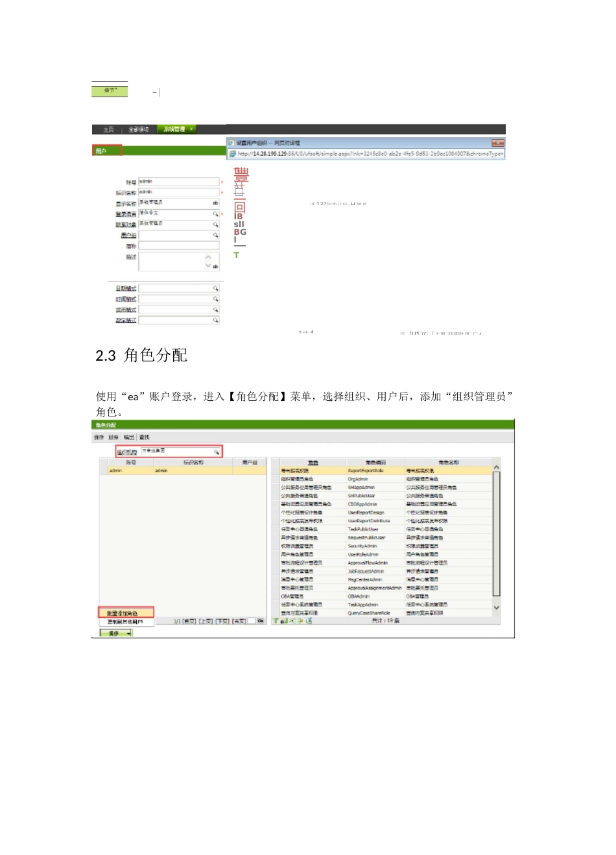This screenshot has height=855, width=616.
Task: Select the admin user row
Action: [183, 470]
